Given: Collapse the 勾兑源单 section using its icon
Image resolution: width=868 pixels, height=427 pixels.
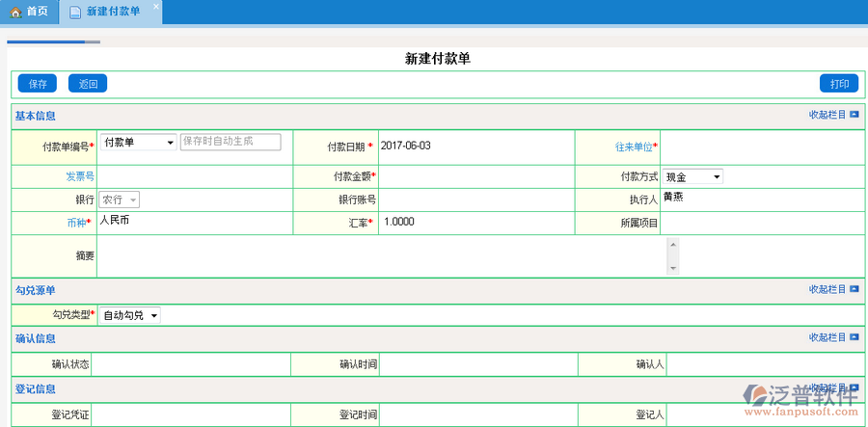Looking at the screenshot, I should pos(854,289).
